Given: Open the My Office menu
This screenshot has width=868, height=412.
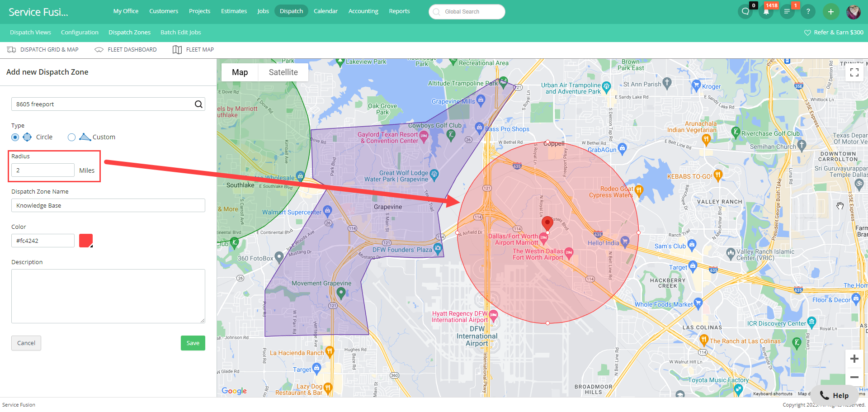Looking at the screenshot, I should click(126, 11).
